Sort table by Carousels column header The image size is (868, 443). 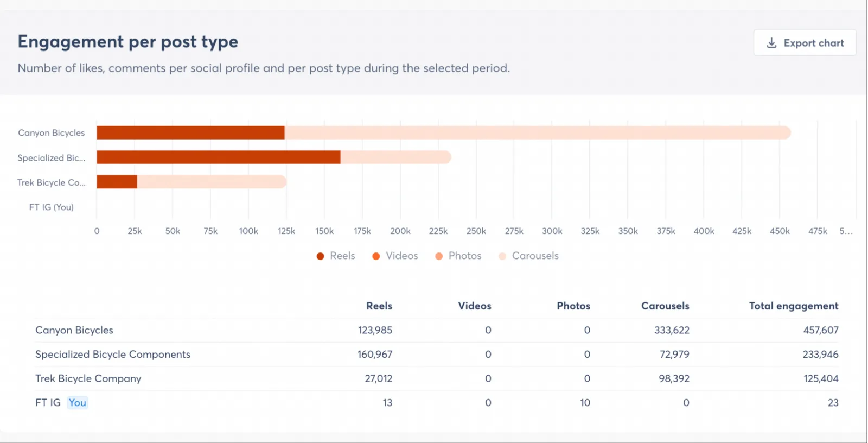pyautogui.click(x=665, y=306)
